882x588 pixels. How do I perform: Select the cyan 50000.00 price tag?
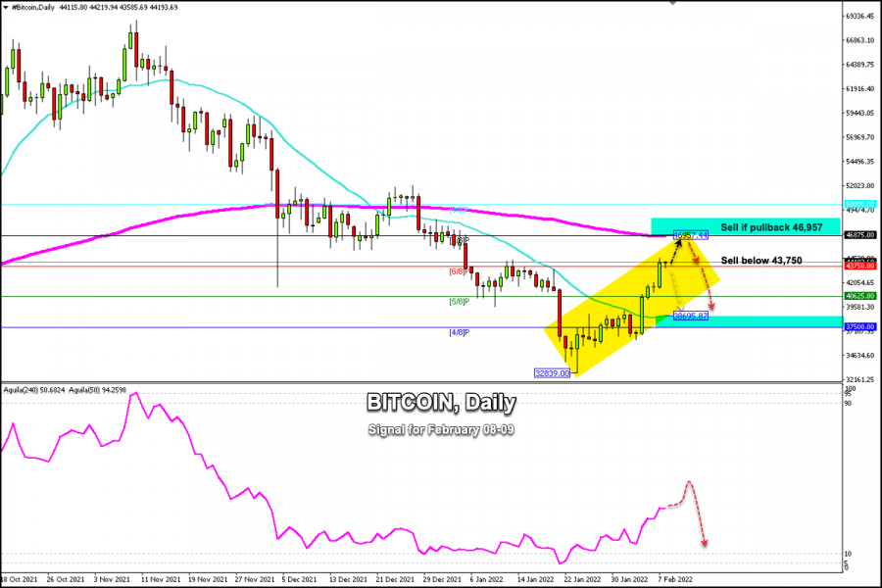[x=860, y=204]
